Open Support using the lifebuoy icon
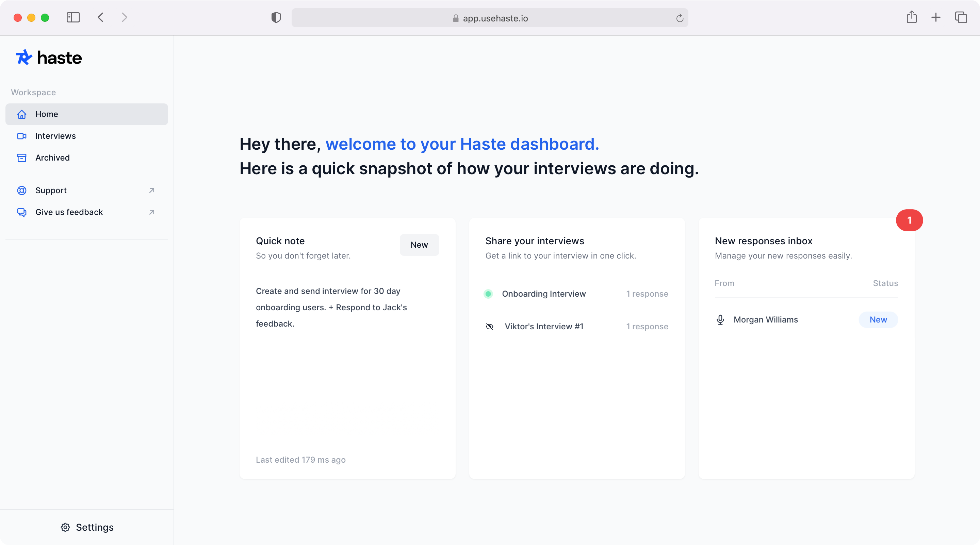The width and height of the screenshot is (980, 545). 22,190
